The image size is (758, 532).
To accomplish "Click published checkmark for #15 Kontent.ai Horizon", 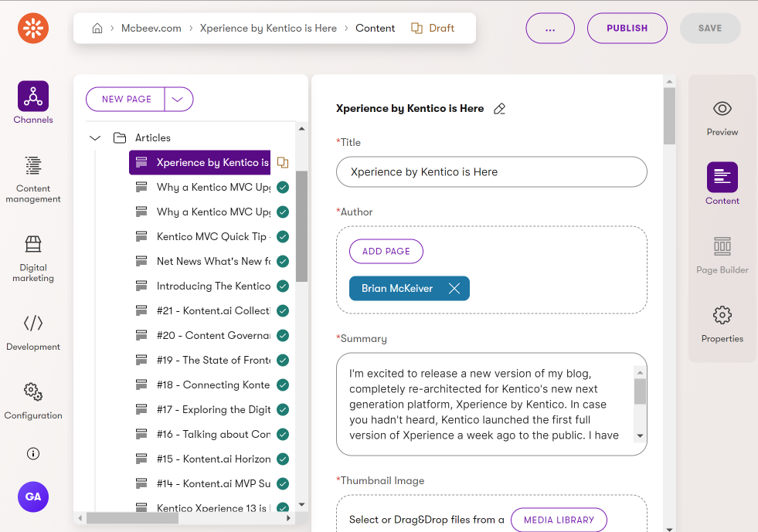I will tap(283, 459).
